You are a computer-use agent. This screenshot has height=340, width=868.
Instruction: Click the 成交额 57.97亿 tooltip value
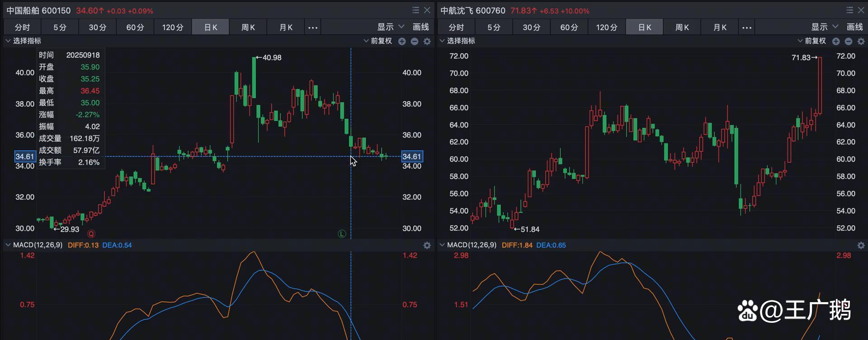point(86,150)
